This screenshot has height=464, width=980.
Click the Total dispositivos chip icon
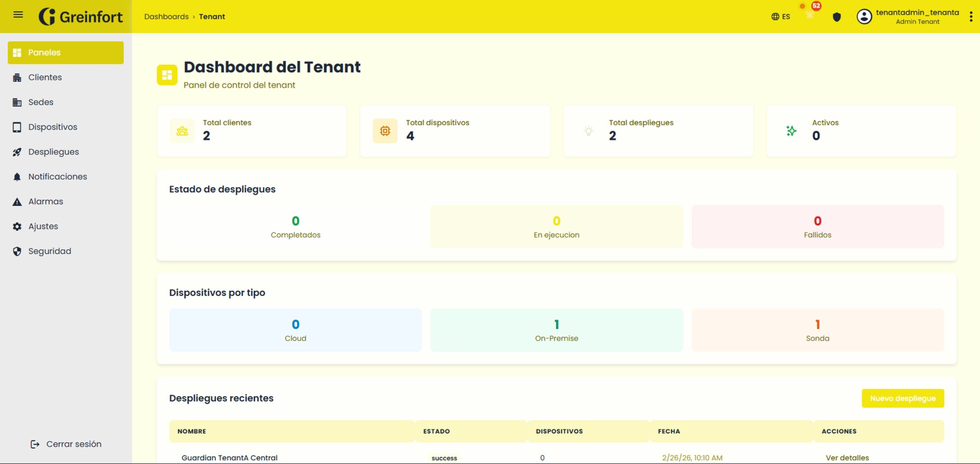[x=385, y=131]
